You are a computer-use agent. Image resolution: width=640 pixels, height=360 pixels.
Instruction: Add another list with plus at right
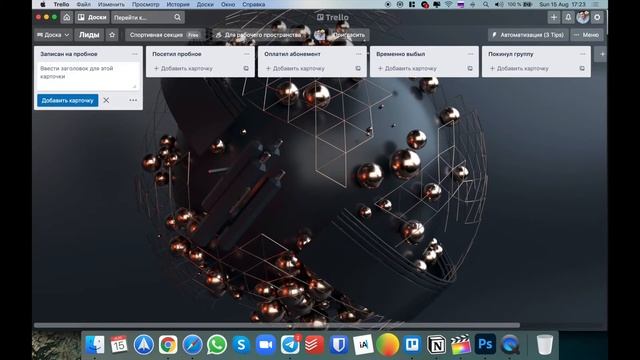[x=602, y=54]
